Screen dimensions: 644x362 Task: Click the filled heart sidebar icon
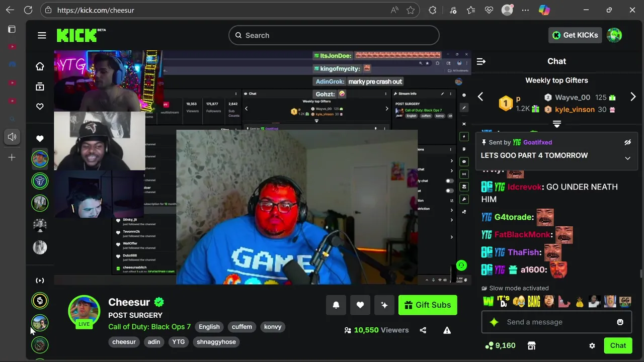(x=40, y=138)
